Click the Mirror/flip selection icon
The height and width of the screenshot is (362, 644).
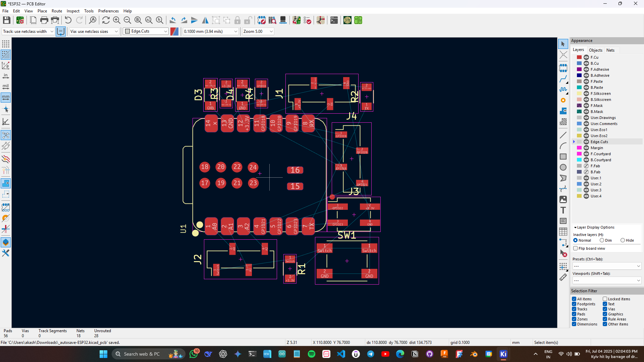205,20
